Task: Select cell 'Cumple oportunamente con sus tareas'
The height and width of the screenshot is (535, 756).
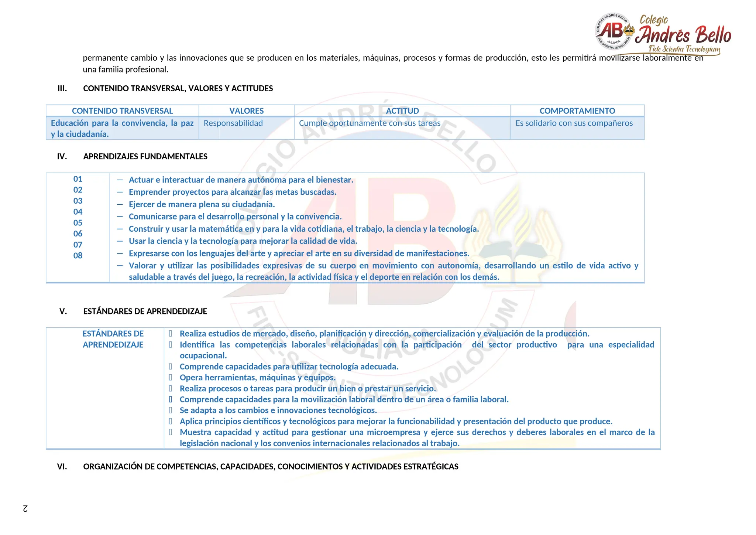Action: point(402,128)
